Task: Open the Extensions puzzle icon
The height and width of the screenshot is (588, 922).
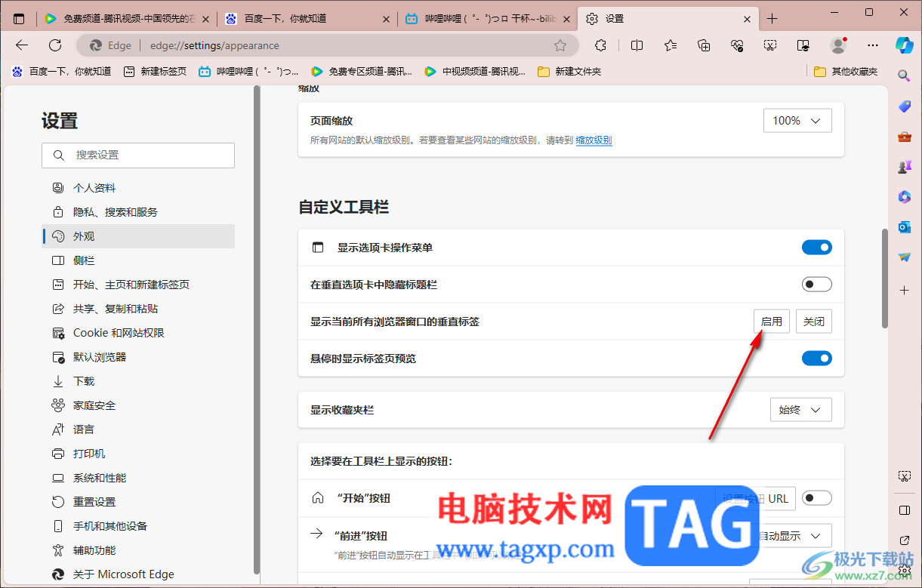Action: pyautogui.click(x=600, y=45)
